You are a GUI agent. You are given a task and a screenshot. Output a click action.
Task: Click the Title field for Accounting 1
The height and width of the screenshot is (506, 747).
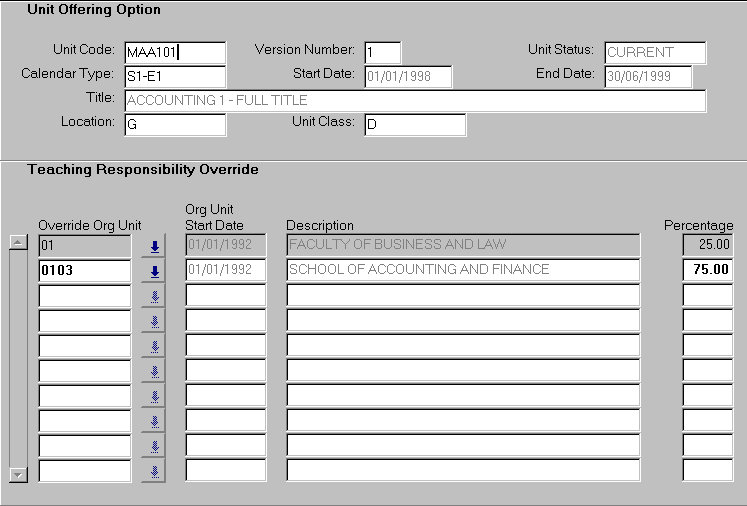click(x=415, y=100)
